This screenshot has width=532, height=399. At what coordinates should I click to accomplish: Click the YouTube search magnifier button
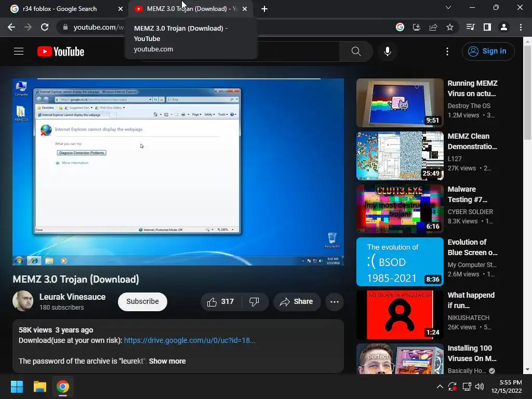[356, 51]
